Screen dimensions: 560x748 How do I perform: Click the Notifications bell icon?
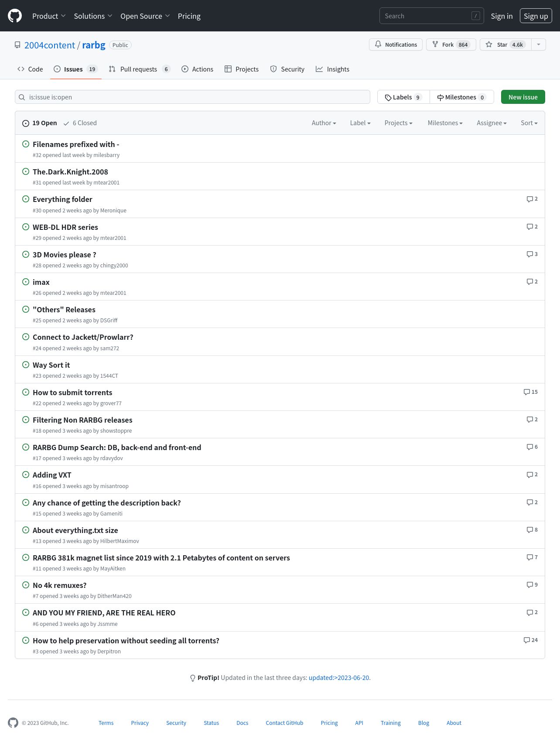378,44
